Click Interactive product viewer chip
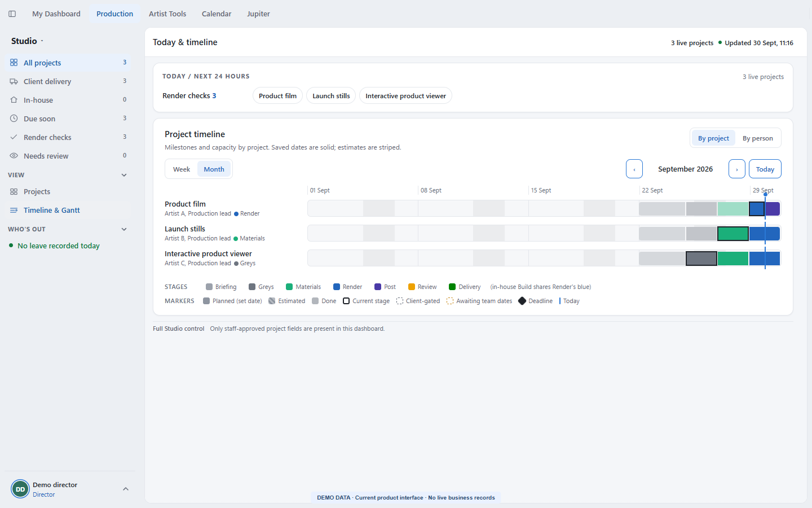 click(x=405, y=96)
